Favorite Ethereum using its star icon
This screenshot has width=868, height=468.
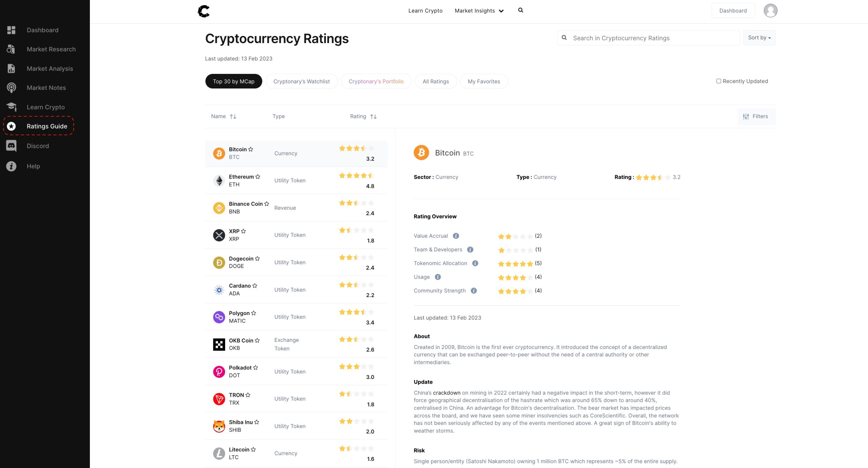click(257, 176)
